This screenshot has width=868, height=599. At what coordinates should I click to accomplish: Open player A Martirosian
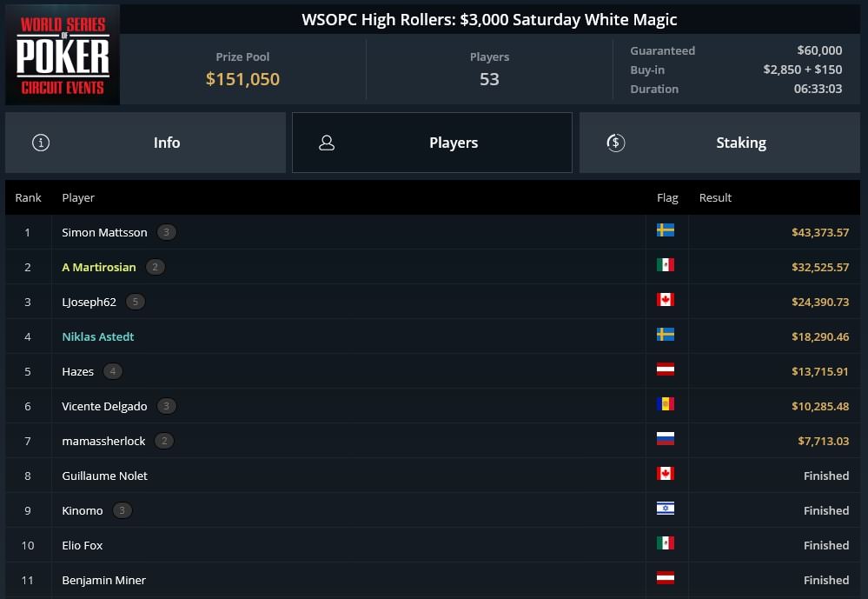(x=99, y=267)
